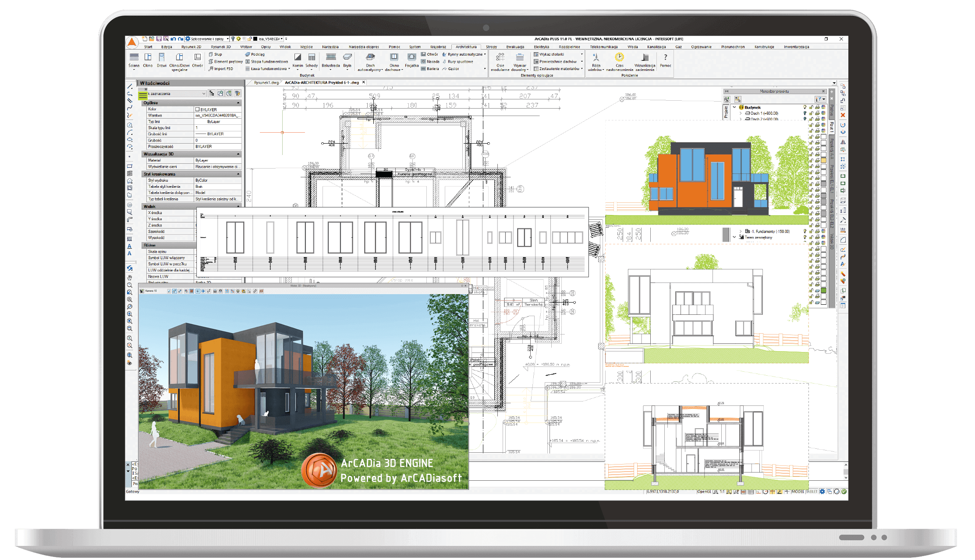Click the Podciąg beam tool
Image resolution: width=975 pixels, height=560 pixels.
(255, 54)
